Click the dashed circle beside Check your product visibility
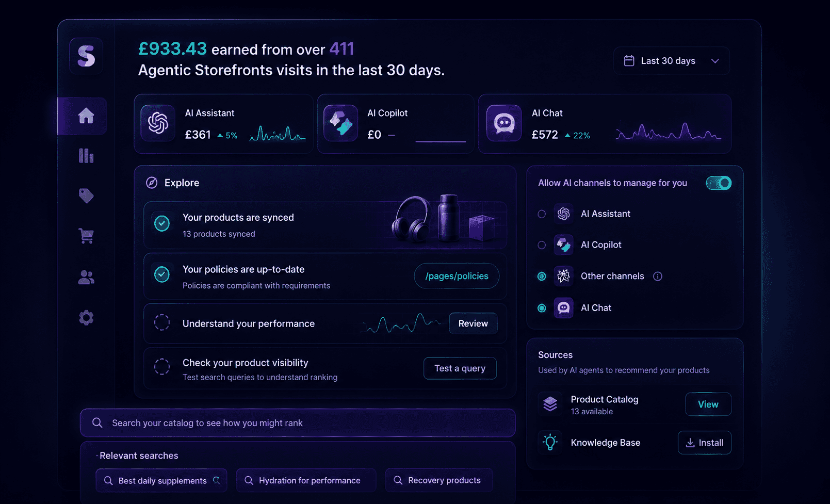 point(162,367)
